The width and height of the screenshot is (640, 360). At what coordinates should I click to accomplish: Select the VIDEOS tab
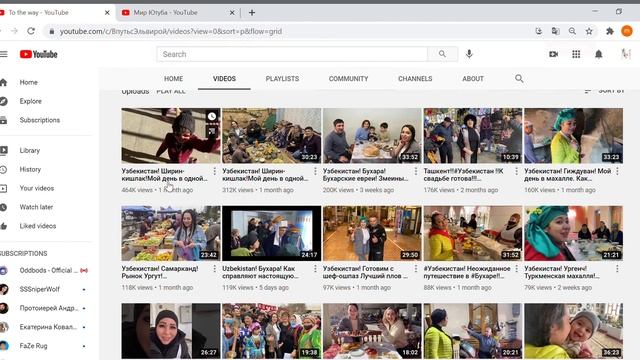click(224, 79)
